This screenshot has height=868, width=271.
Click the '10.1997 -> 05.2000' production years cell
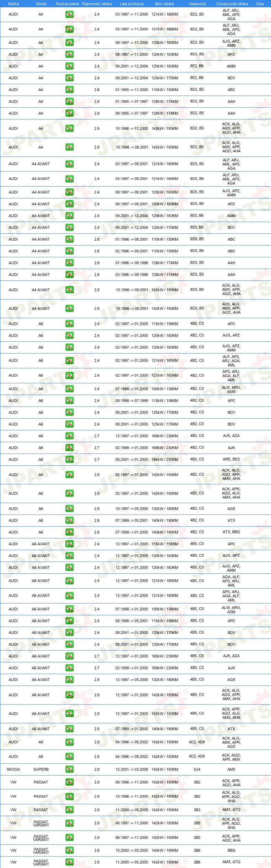click(x=132, y=509)
